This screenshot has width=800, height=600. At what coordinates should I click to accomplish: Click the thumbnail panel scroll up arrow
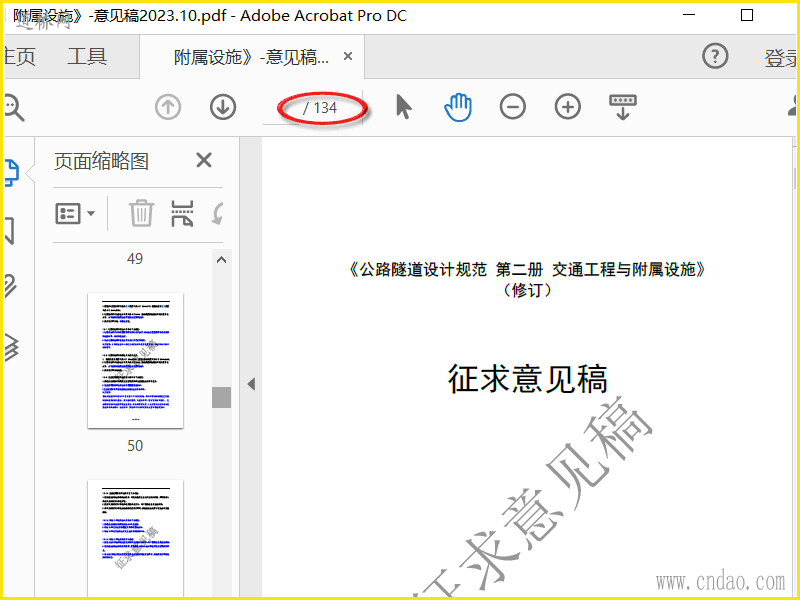221,260
